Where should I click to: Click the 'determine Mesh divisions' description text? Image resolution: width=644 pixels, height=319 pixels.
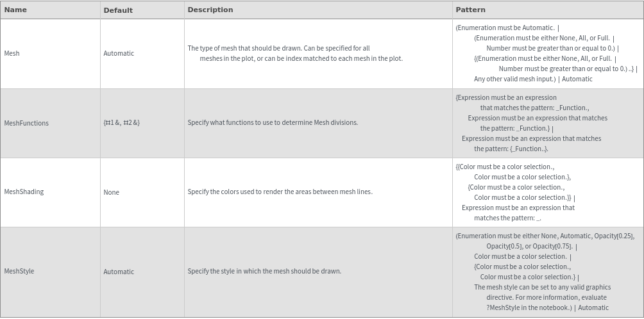(x=273, y=122)
